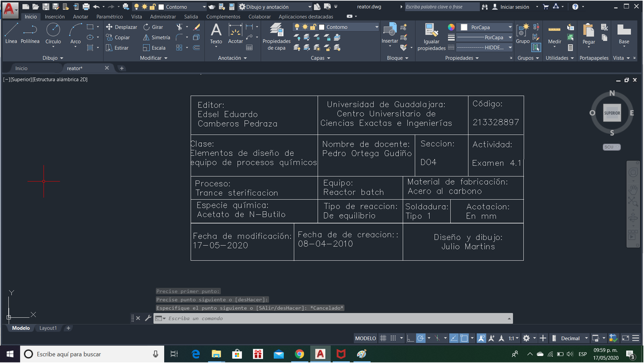The height and width of the screenshot is (363, 644).
Task: Select the Línea drawing tool
Action: click(11, 33)
